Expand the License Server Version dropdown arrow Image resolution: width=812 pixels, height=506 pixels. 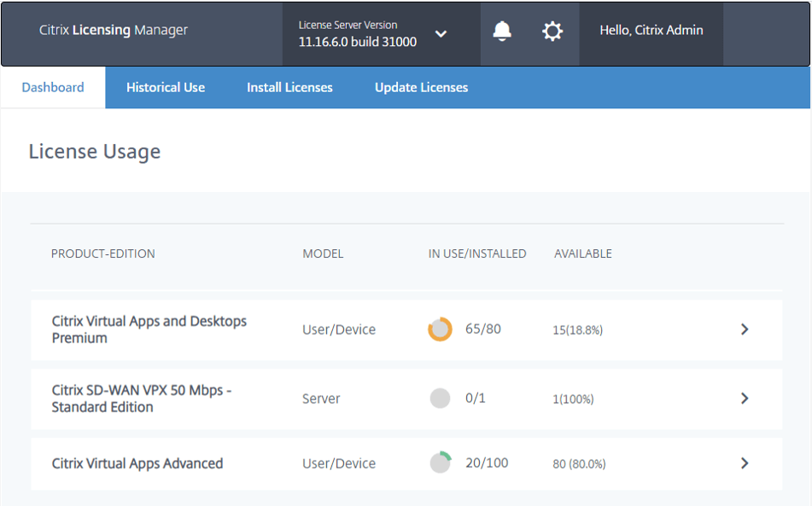[x=441, y=34]
